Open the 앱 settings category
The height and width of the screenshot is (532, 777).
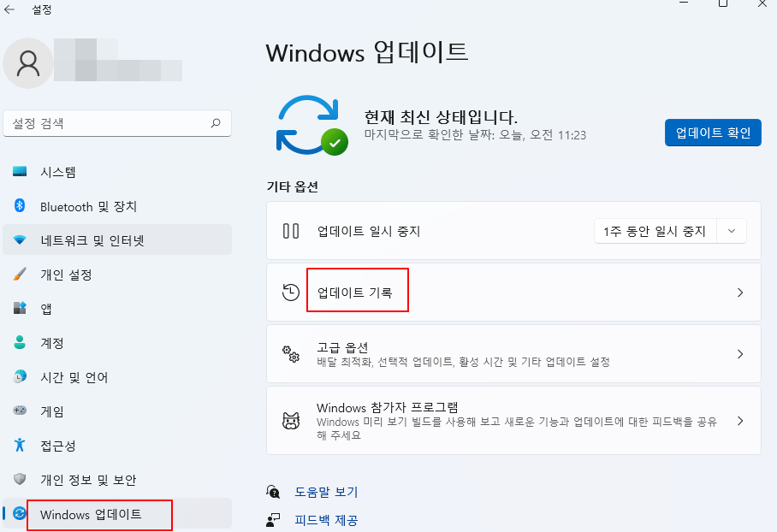click(x=117, y=309)
